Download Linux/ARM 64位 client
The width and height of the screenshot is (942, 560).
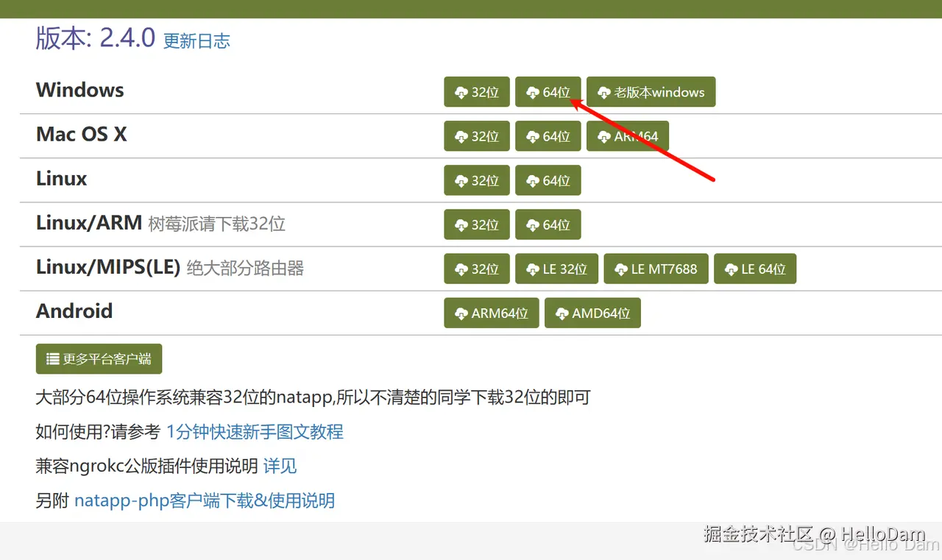pyautogui.click(x=548, y=224)
